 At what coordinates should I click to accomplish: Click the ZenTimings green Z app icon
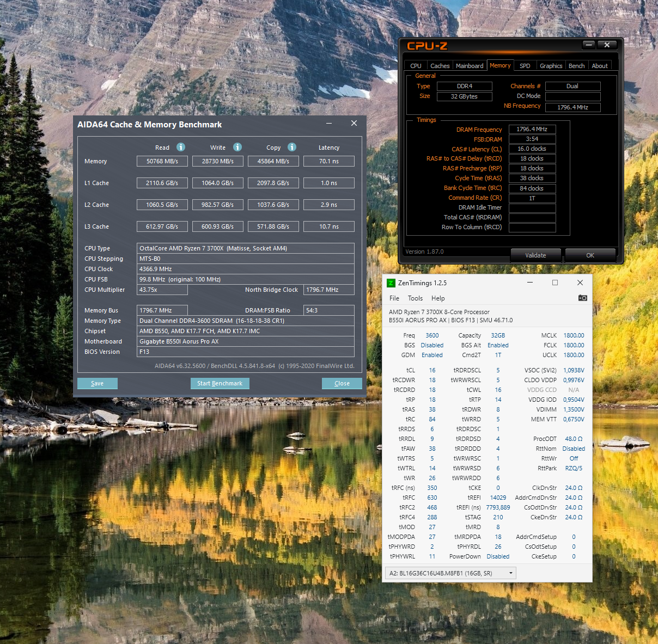(391, 283)
